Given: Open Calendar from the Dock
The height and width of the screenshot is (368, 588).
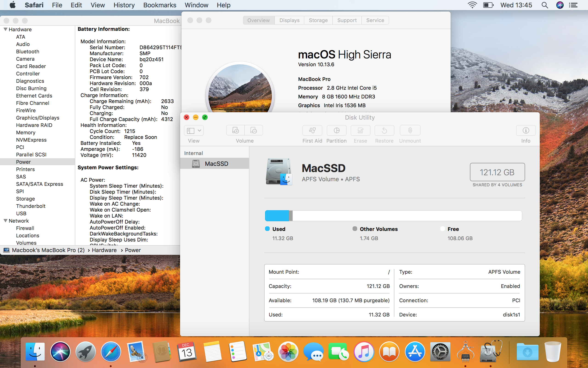Looking at the screenshot, I should pos(187,352).
